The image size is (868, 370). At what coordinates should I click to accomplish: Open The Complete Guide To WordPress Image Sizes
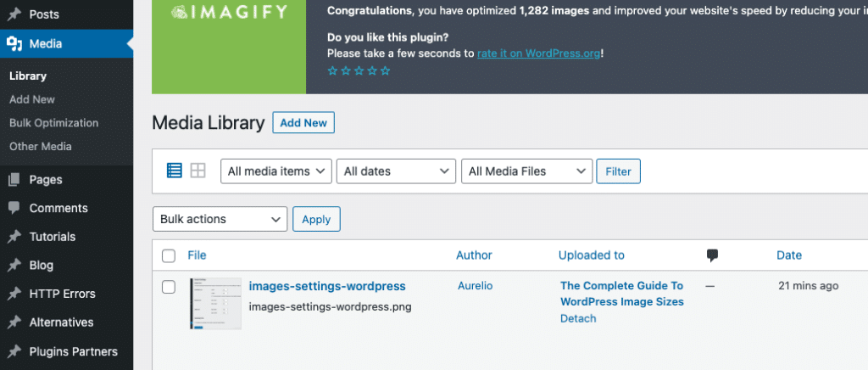(622, 294)
